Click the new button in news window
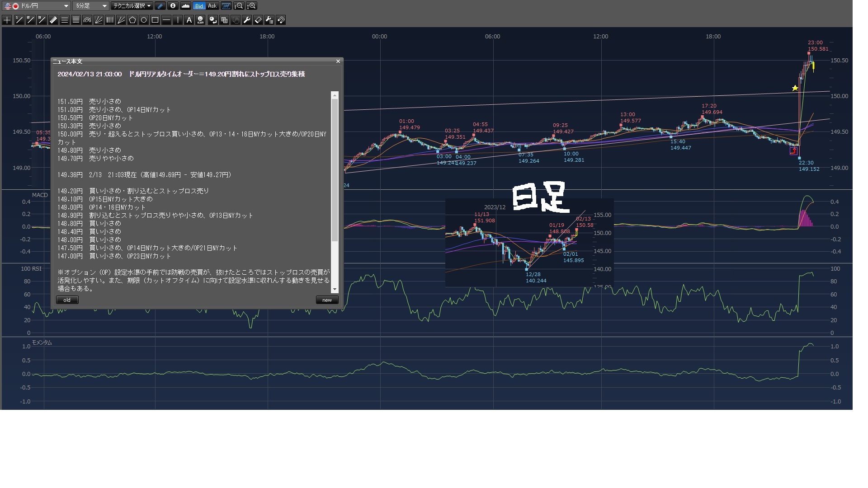Screen dimensions: 868x488 click(x=327, y=300)
